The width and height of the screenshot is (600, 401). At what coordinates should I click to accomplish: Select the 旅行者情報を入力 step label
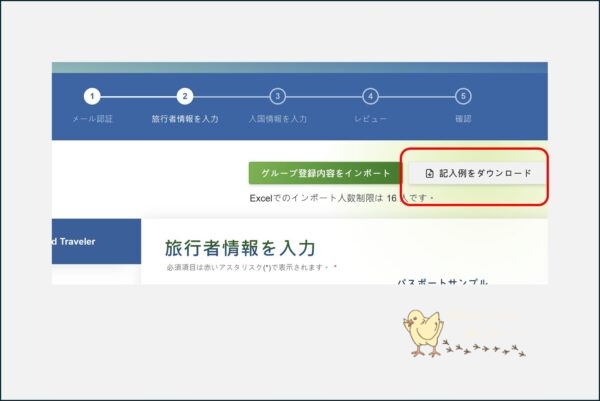184,119
